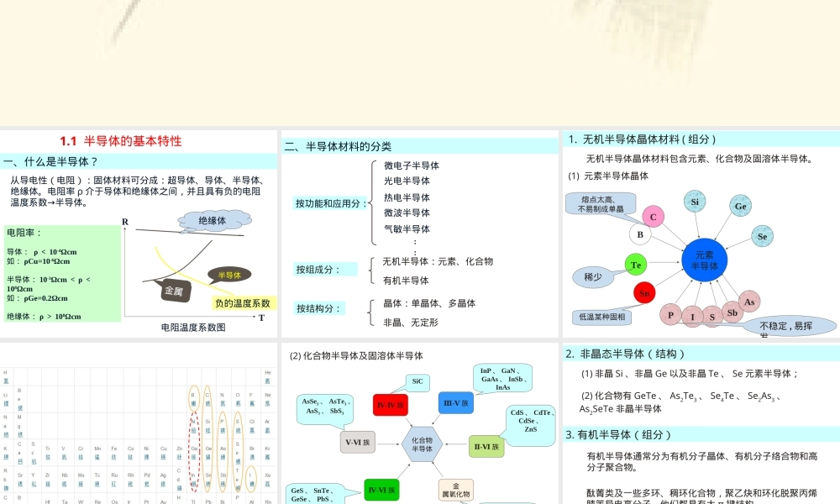Click the '低温某种固相' callout box

[602, 317]
